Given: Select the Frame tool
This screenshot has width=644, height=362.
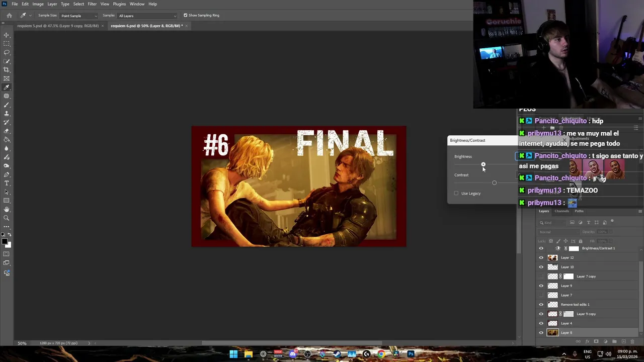Looking at the screenshot, I should (x=7, y=78).
